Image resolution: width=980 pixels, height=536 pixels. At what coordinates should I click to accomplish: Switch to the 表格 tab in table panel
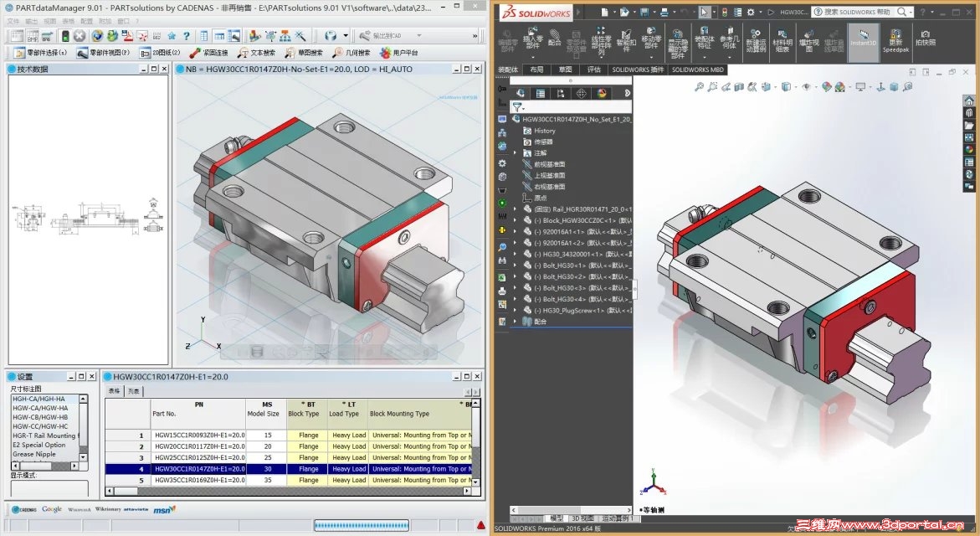coord(115,391)
